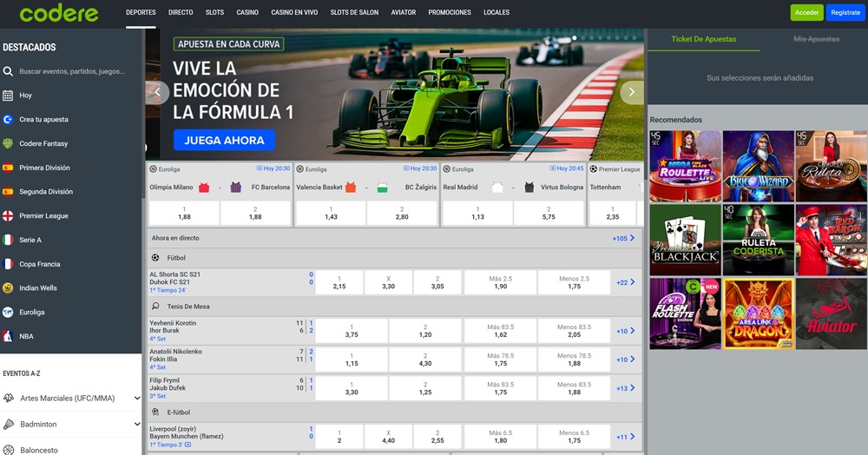Viewport: 868px width, 455px height.
Task: Open the DEPORTES menu
Action: (141, 12)
